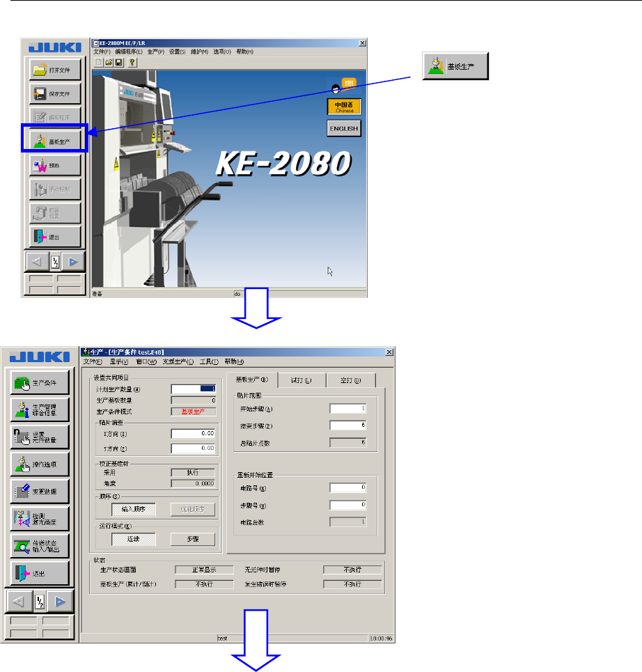Click 手动控制 in the KE-2080 sidebar
Image resolution: width=642 pixels, height=672 pixels.
click(55, 189)
